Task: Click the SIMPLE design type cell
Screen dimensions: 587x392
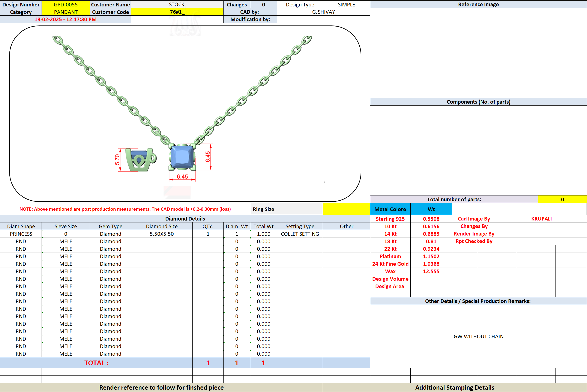Action: (346, 4)
